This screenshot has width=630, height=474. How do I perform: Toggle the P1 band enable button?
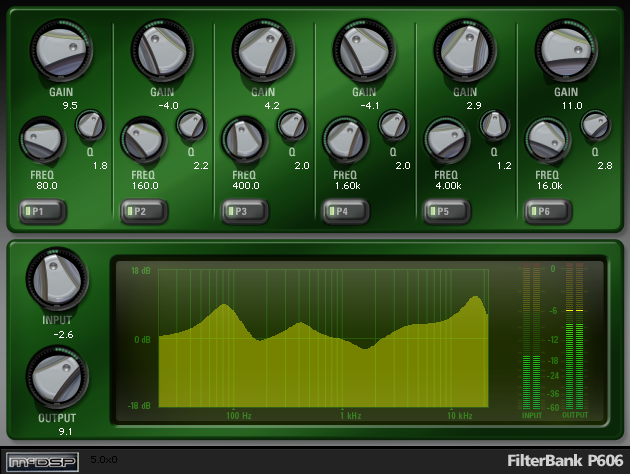tap(43, 211)
